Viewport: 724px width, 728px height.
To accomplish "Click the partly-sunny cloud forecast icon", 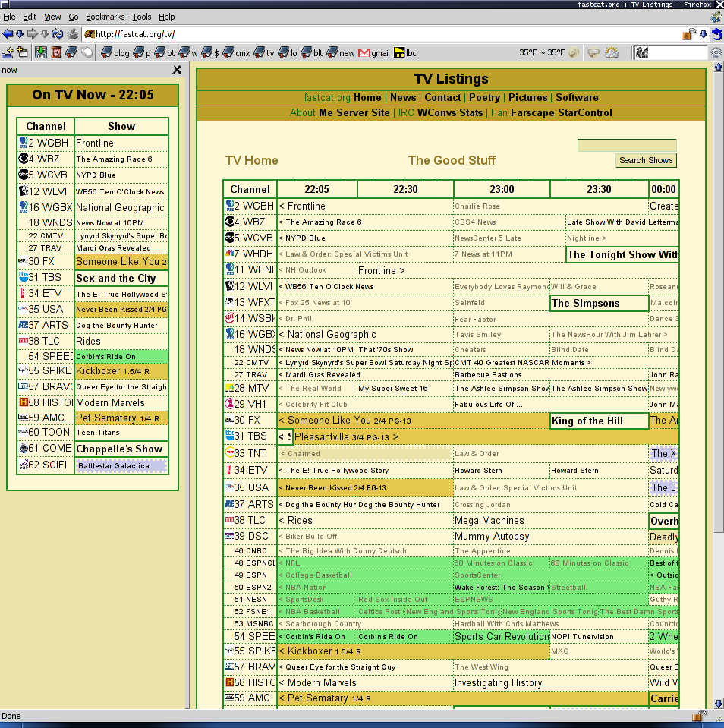I will click(611, 52).
